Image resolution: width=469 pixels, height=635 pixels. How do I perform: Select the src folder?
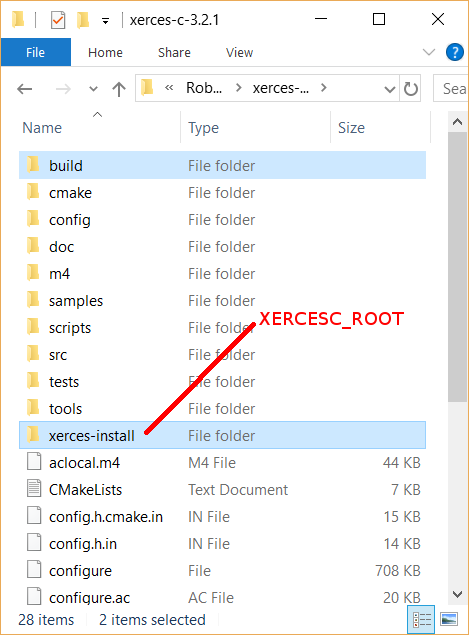222,354
